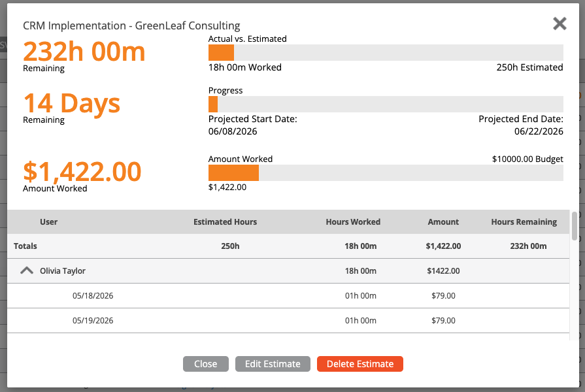Collapse the Olivia Taylor row chevron
Viewport: 585px width, 392px height.
coord(27,270)
